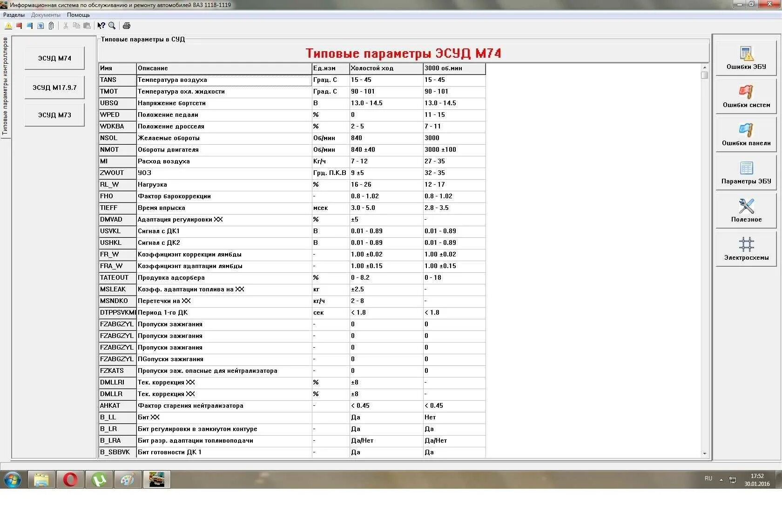Viewport: 782px width, 532px height.
Task: Open the Ошибки ЭБУ section
Action: [746, 58]
